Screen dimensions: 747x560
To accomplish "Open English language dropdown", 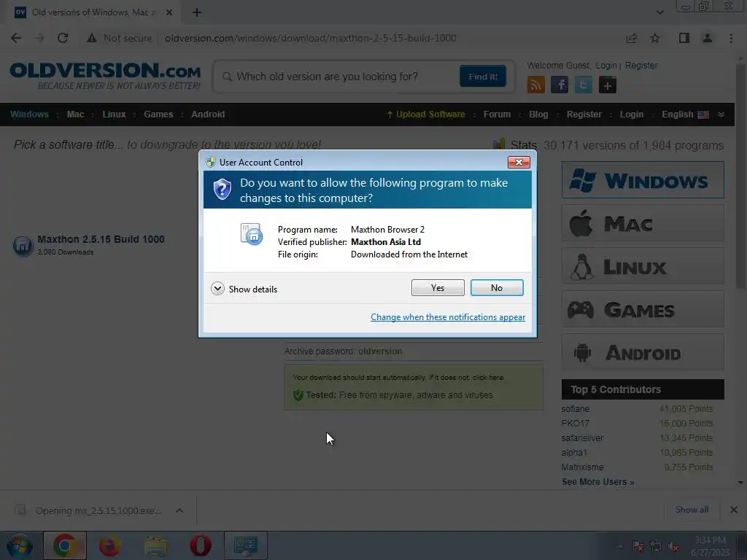I will pos(692,114).
